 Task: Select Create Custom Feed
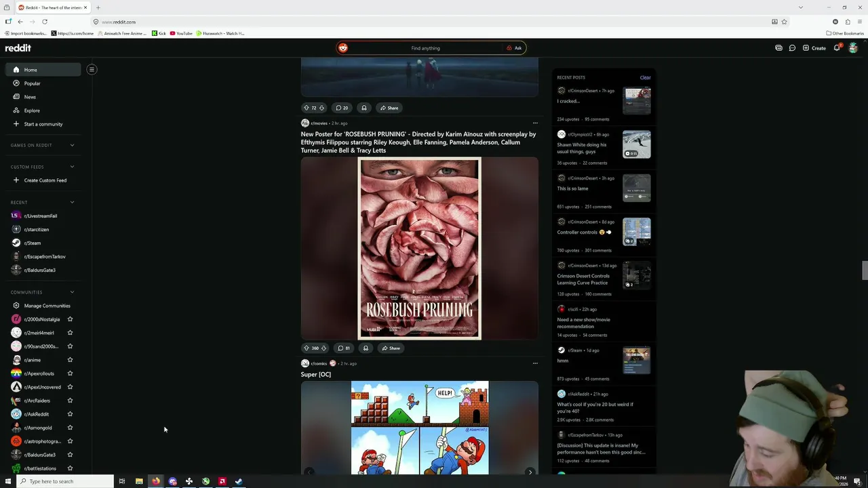point(43,180)
